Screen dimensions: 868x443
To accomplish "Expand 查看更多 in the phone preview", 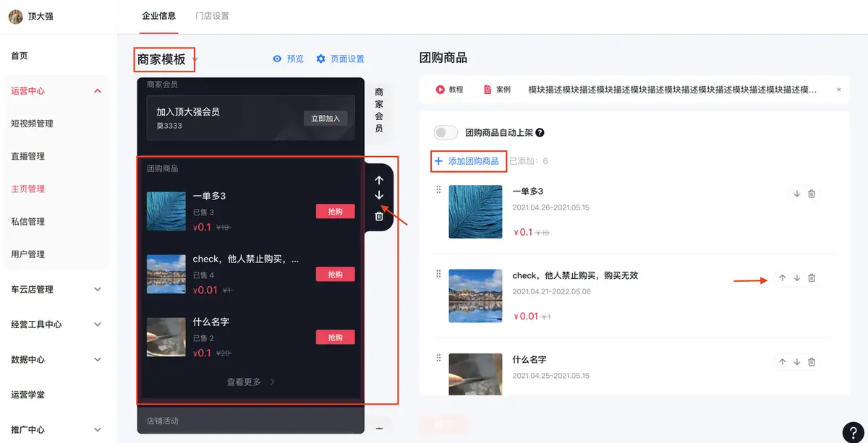I will pos(250,382).
